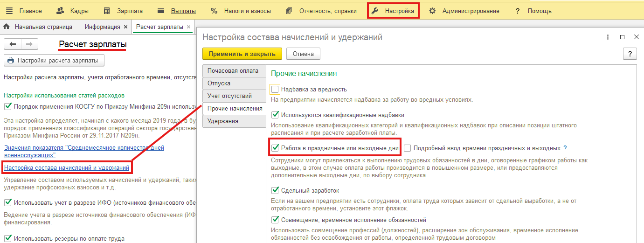644x243 pixels.
Task: Click the percent icon of Налоги и взносы
Action: point(214,11)
